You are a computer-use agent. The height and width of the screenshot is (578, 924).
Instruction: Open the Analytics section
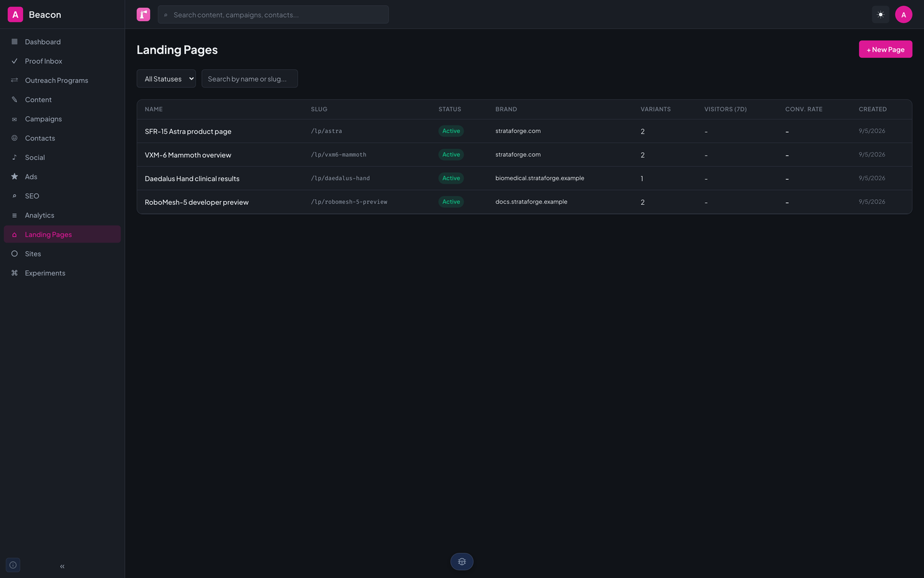coord(62,215)
